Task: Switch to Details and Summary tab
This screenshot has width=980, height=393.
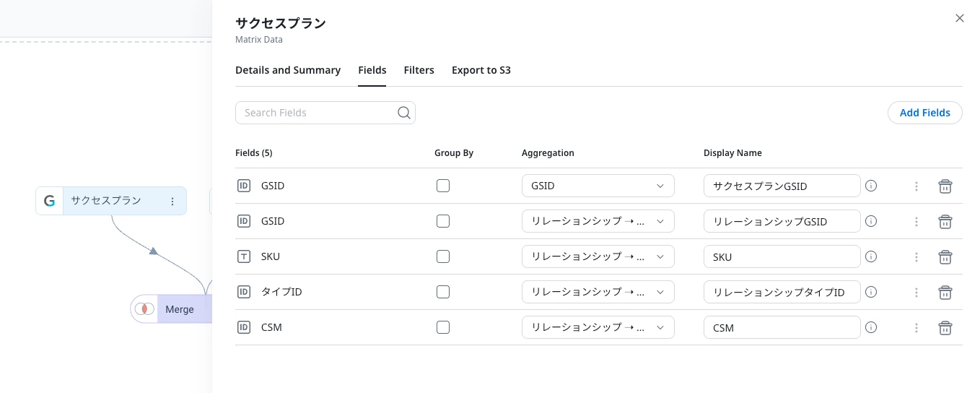Action: click(x=288, y=70)
